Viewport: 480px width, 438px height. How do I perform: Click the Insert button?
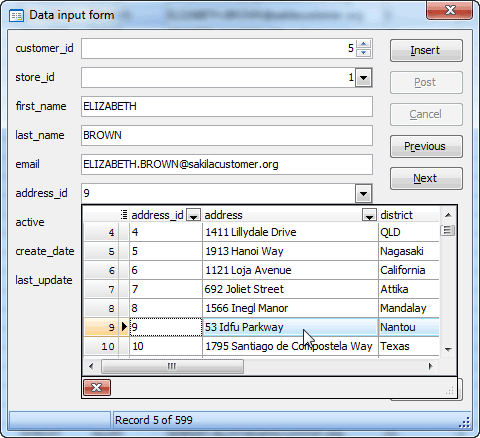[x=426, y=50]
